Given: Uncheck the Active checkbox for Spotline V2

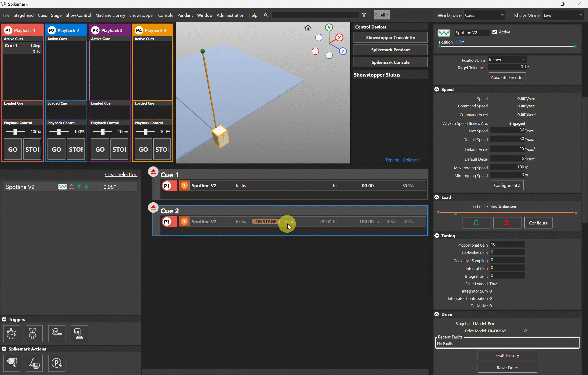Looking at the screenshot, I should 494,32.
